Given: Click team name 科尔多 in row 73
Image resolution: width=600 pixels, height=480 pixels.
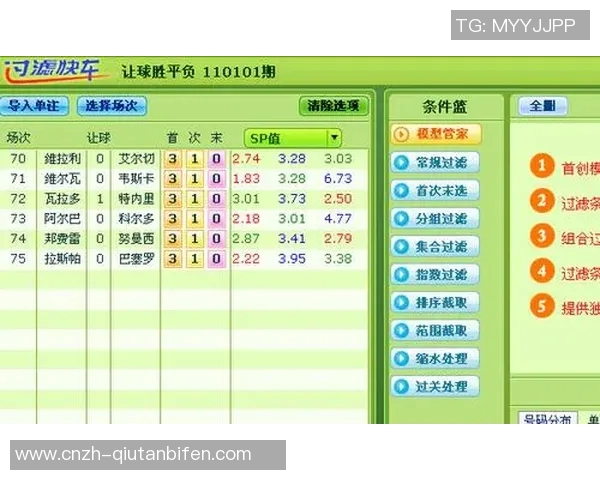Looking at the screenshot, I should [136, 219].
